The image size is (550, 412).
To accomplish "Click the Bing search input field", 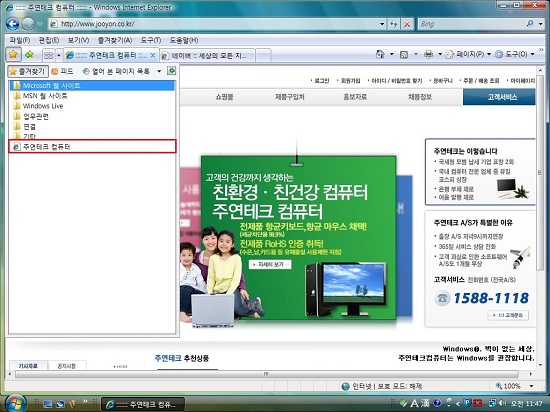I will [x=472, y=24].
